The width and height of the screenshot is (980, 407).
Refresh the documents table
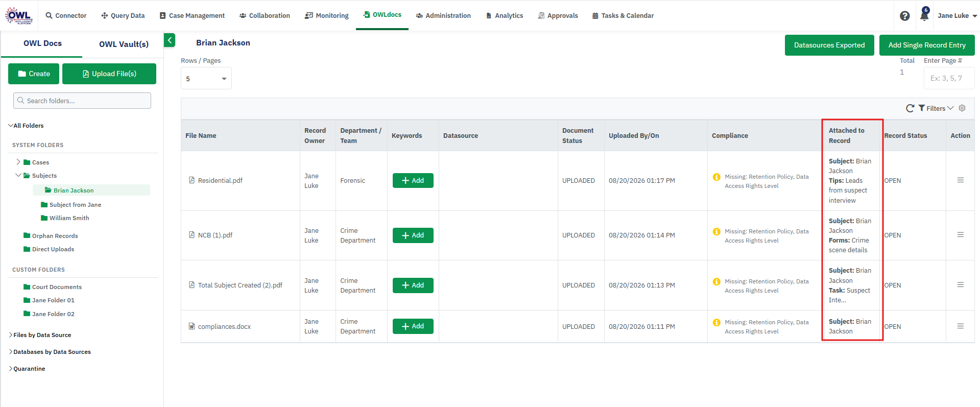click(x=910, y=108)
